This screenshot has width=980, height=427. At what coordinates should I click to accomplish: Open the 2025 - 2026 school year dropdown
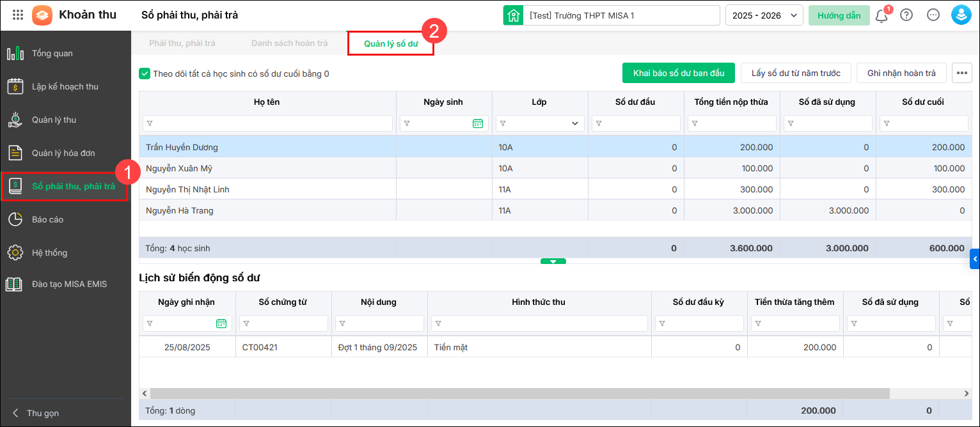pos(764,15)
